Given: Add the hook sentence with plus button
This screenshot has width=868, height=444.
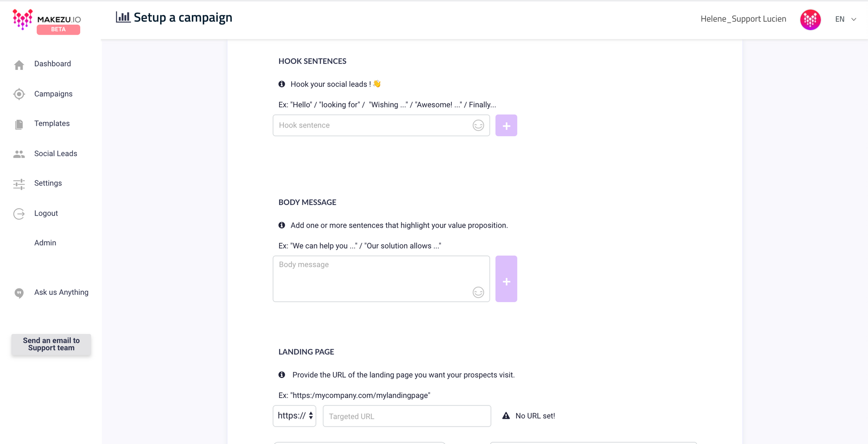Looking at the screenshot, I should point(506,126).
